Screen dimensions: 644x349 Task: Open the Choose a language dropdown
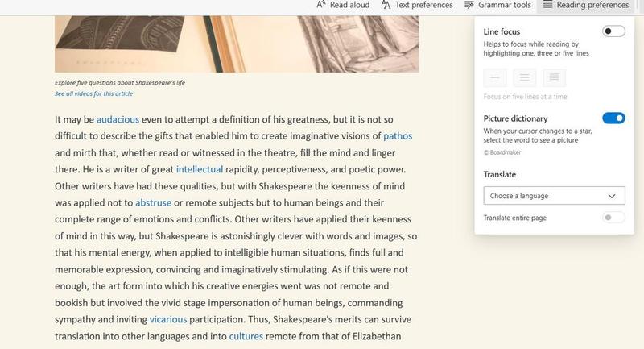point(554,196)
